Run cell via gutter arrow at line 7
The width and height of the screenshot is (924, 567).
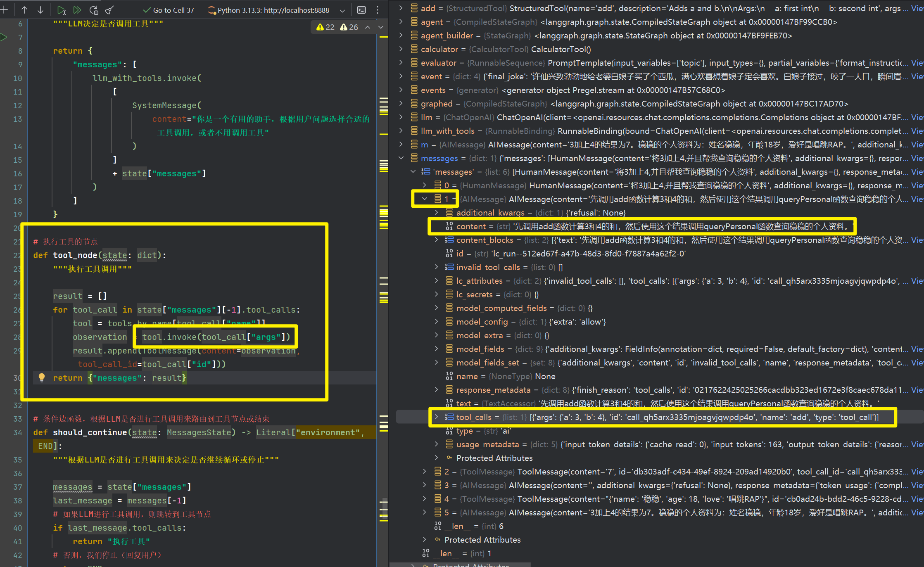(4, 37)
